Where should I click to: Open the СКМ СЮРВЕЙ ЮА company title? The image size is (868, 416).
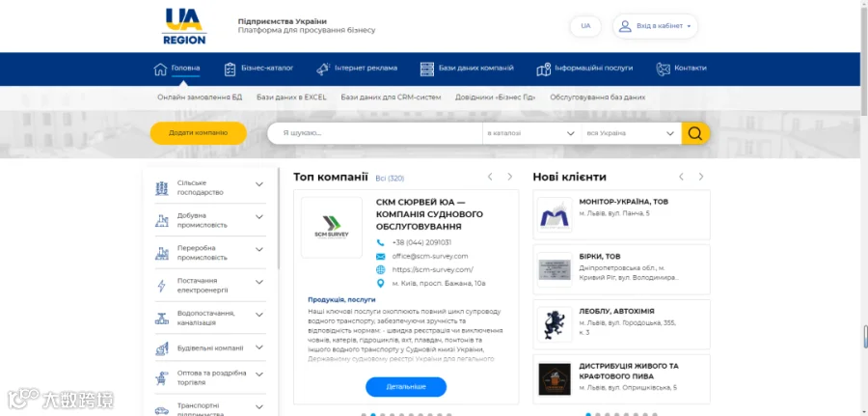click(429, 214)
